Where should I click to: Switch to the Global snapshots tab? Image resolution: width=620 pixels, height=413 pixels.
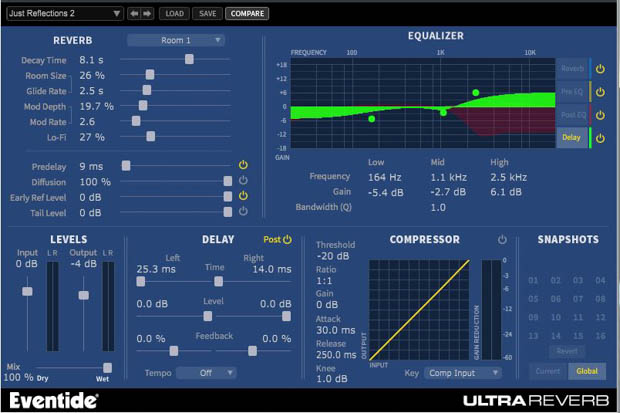(587, 371)
